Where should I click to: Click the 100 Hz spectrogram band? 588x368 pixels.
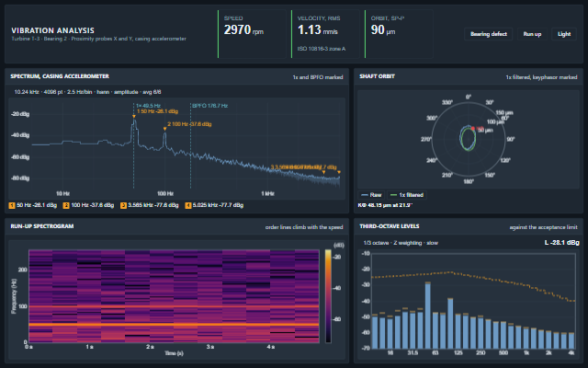[x=174, y=306]
